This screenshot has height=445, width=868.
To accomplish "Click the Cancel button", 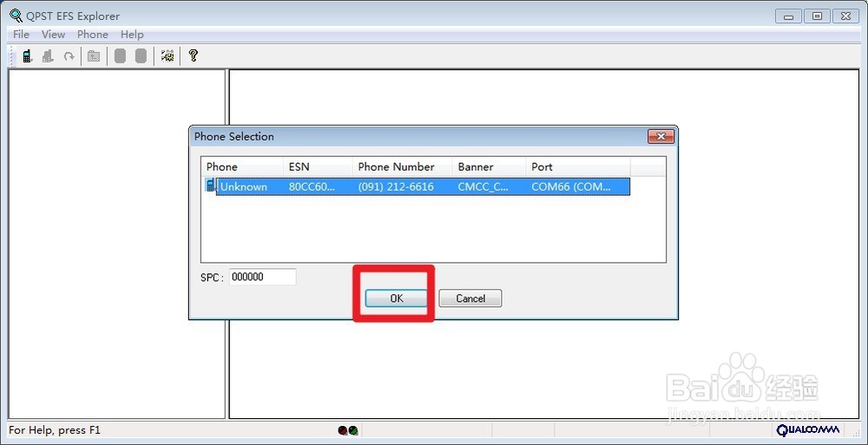I will coord(470,298).
